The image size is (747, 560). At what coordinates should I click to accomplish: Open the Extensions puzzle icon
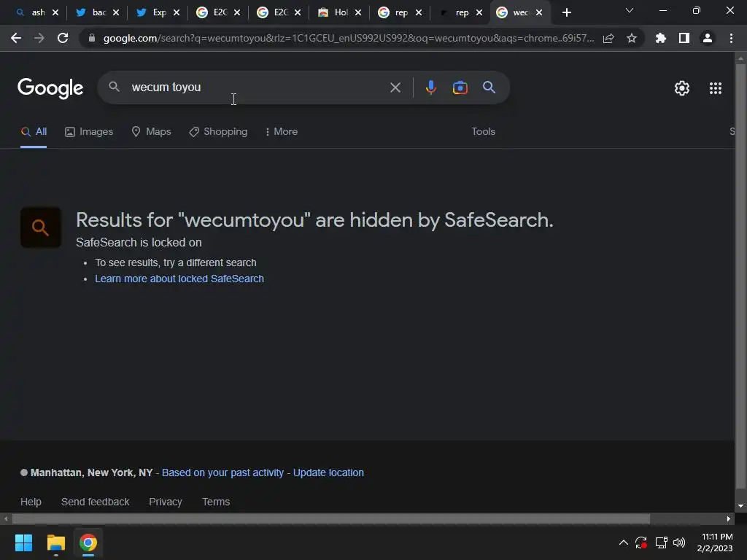[661, 38]
